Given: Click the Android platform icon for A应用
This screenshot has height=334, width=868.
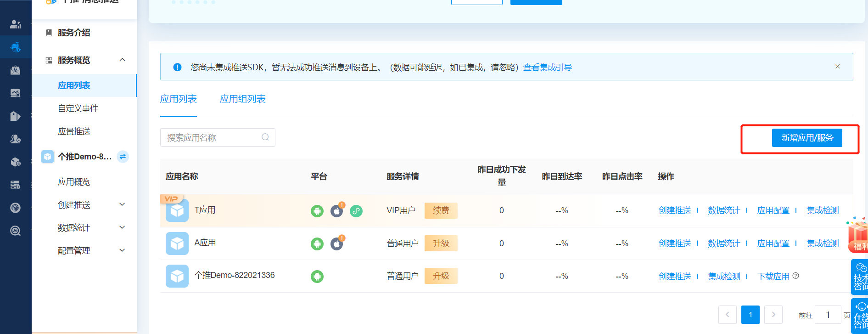Looking at the screenshot, I should point(317,243).
